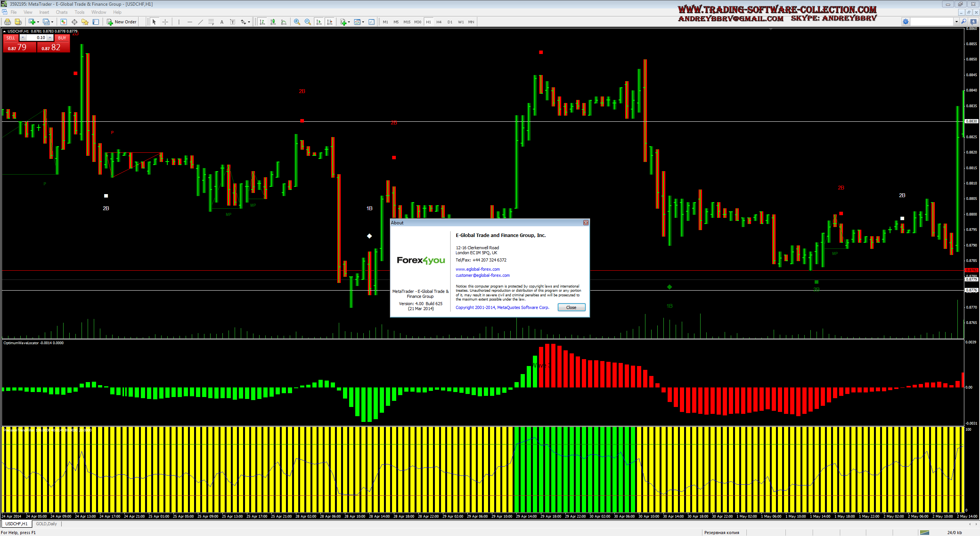Select the crosshair tool
The image size is (980, 536).
click(165, 22)
